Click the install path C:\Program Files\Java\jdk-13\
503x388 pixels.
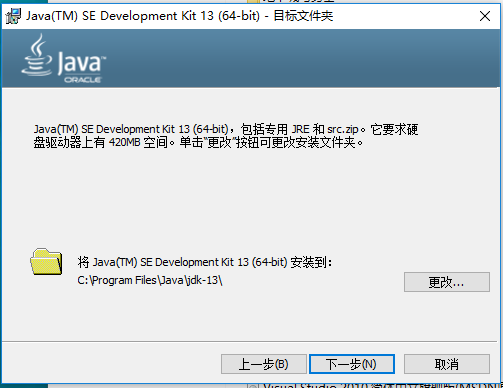tap(150, 280)
